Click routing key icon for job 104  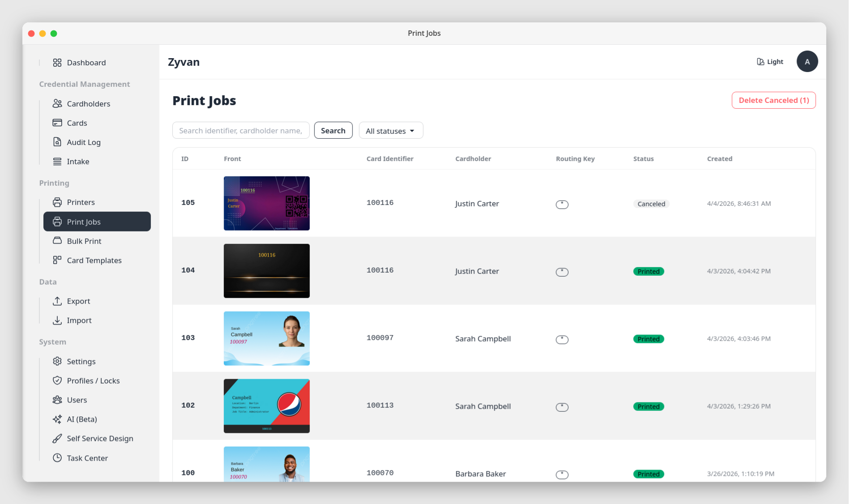[562, 272]
